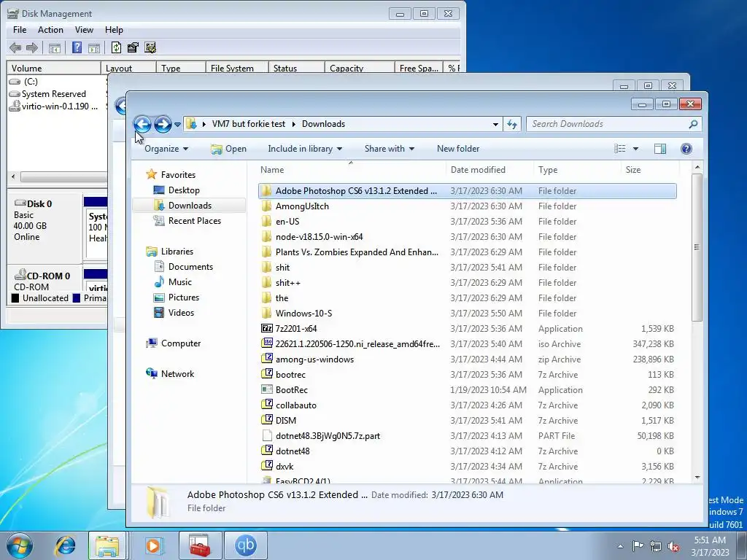Select Downloads in the navigation pane
The height and width of the screenshot is (560, 747).
pos(189,205)
